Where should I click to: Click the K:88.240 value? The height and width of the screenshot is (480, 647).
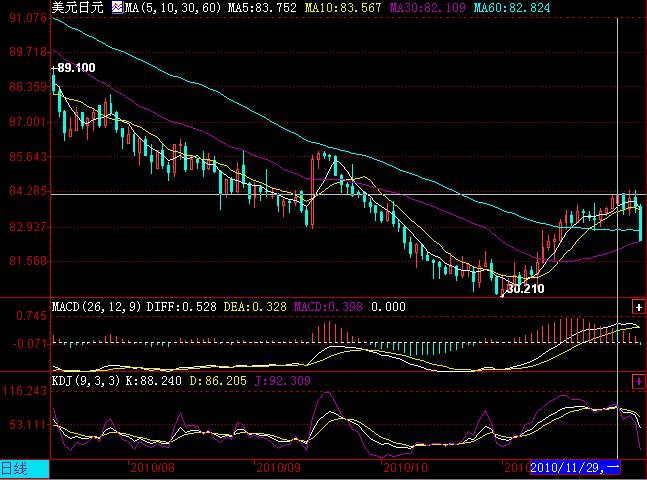click(x=153, y=381)
